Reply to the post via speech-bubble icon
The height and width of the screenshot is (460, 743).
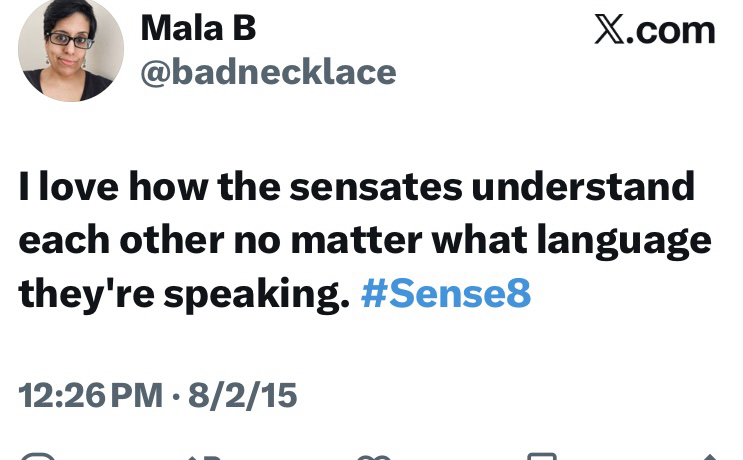pyautogui.click(x=38, y=456)
